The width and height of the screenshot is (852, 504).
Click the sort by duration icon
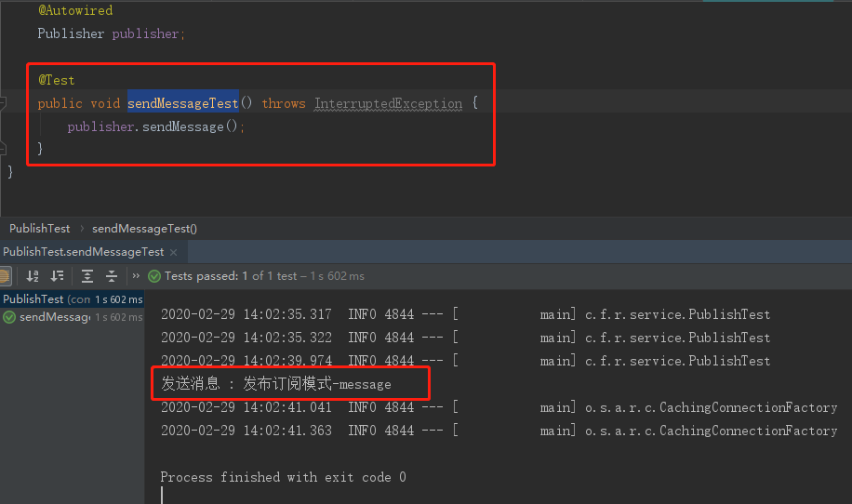(x=58, y=276)
